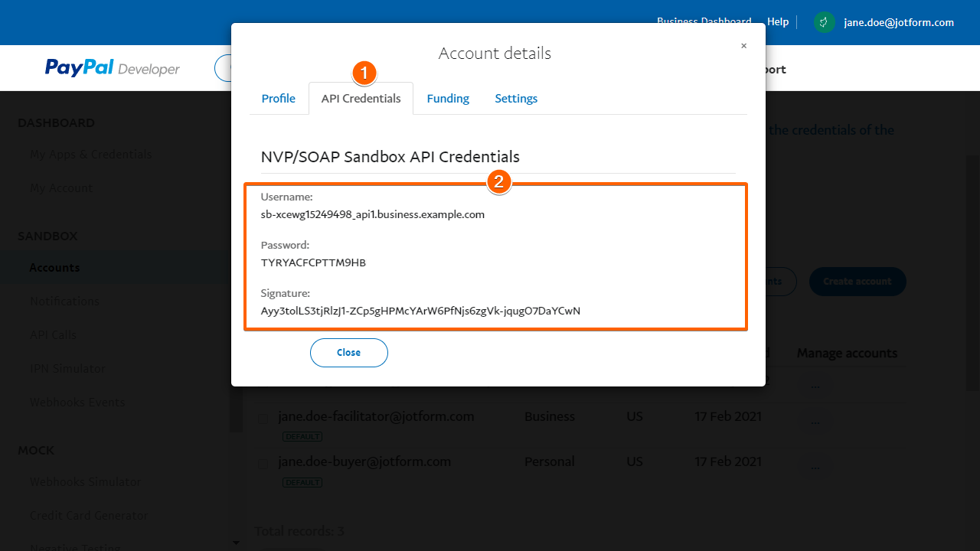Viewport: 980px width, 551px height.
Task: Click the orange step 1 marker
Action: (364, 73)
